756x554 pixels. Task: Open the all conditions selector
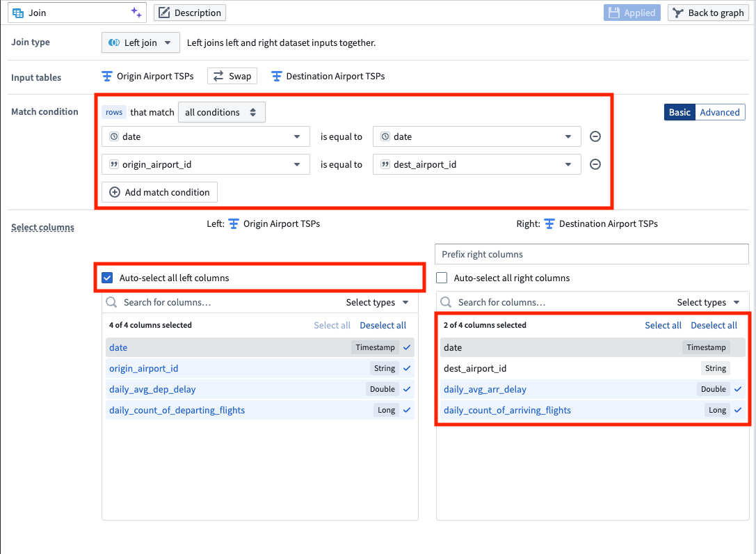[221, 113]
